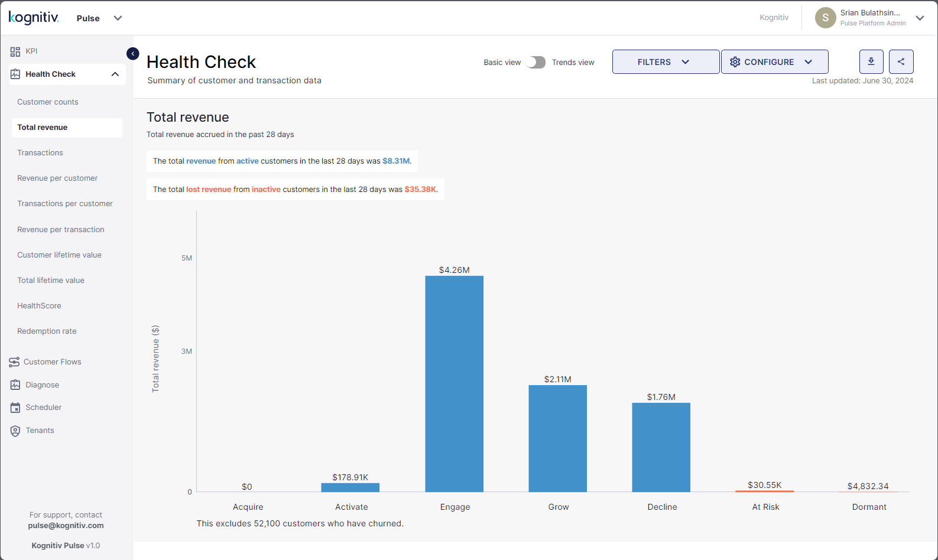Open Transactions per customer
Image resolution: width=938 pixels, height=560 pixels.
tap(65, 204)
